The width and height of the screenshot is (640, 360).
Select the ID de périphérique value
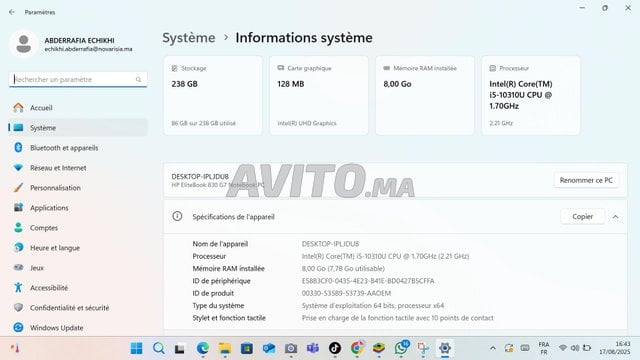(368, 281)
